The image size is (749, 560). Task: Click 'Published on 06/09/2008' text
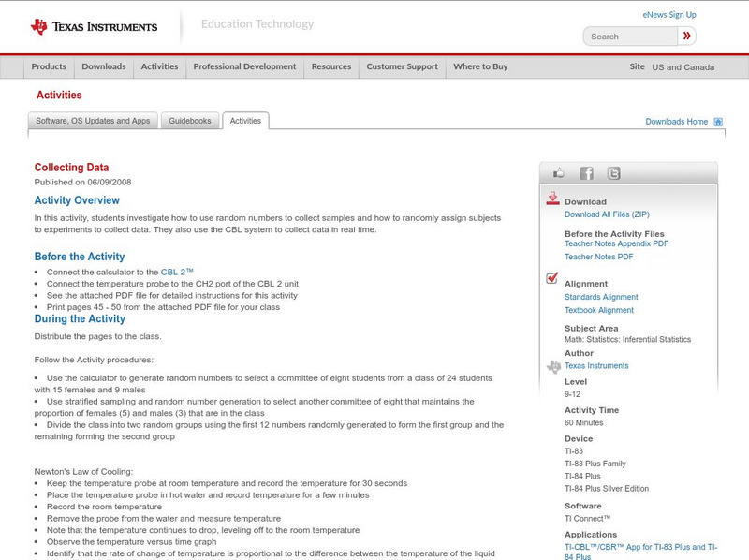click(x=82, y=182)
